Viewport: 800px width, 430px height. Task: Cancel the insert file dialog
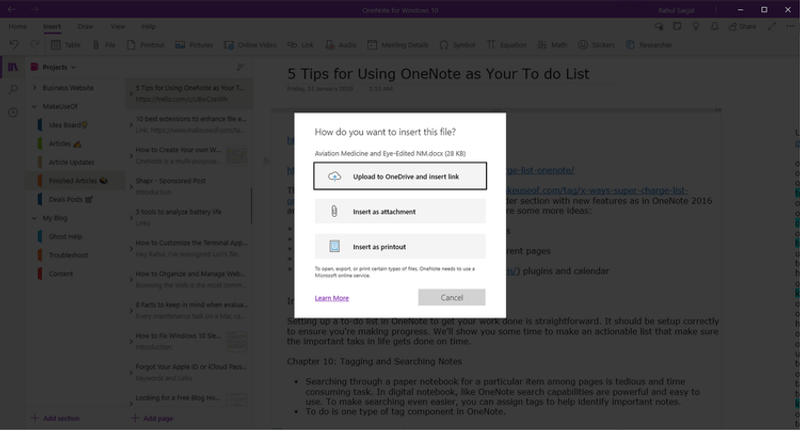tap(452, 297)
